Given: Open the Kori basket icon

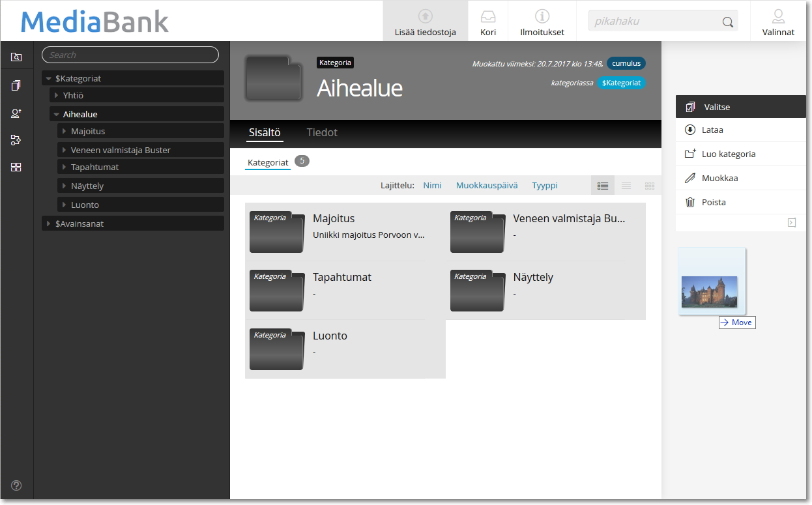Looking at the screenshot, I should [488, 16].
